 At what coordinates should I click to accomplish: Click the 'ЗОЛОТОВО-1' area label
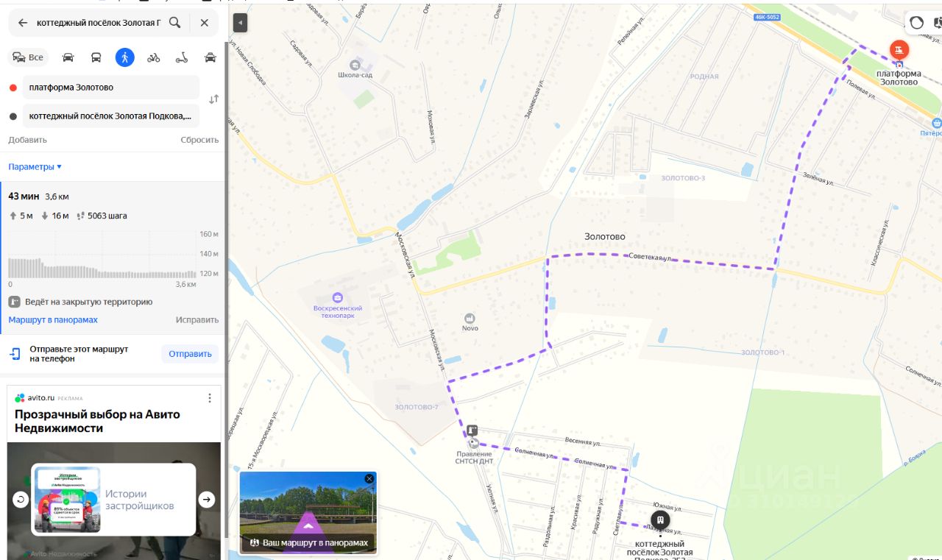(763, 352)
